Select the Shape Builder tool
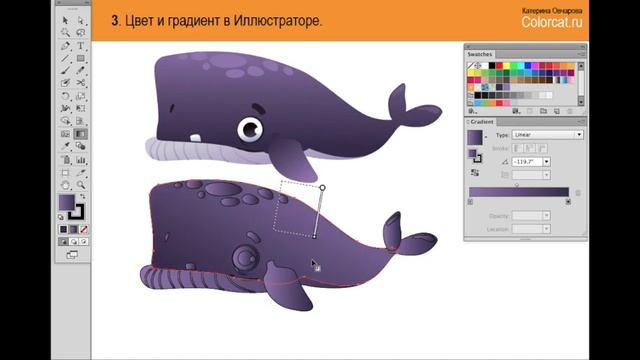Viewport: 640px width, 360px height. click(65, 121)
